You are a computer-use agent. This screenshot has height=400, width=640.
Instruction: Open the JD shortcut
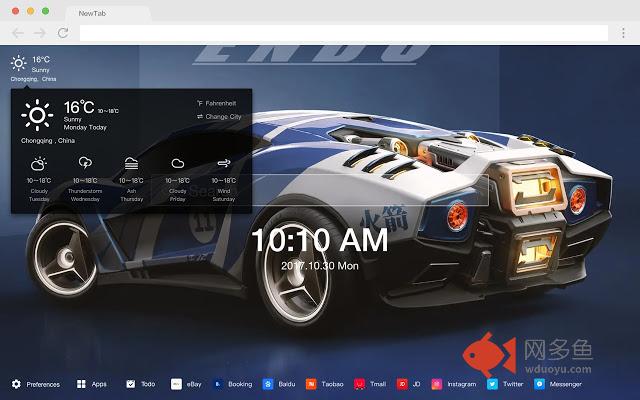pos(408,384)
